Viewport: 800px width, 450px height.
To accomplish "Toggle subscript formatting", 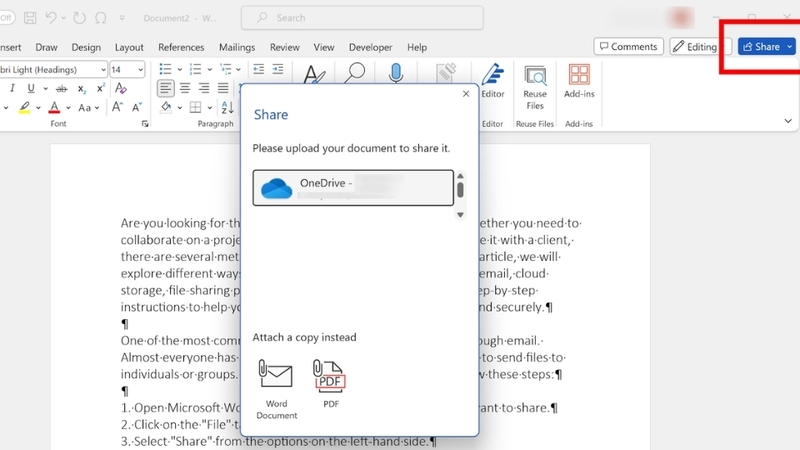I will [x=82, y=88].
